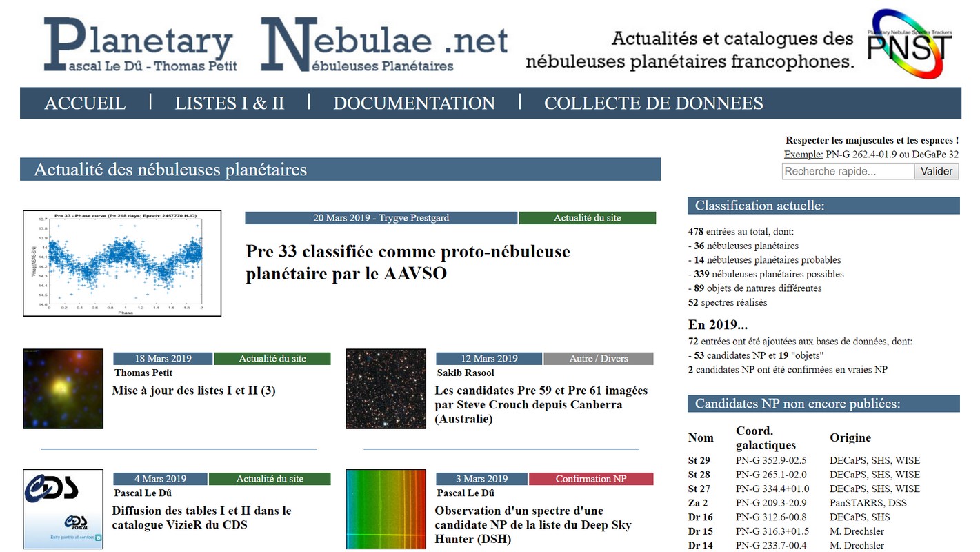The image size is (980, 552).
Task: Open the Deep Sky Hunter spectrum article
Action: [532, 524]
